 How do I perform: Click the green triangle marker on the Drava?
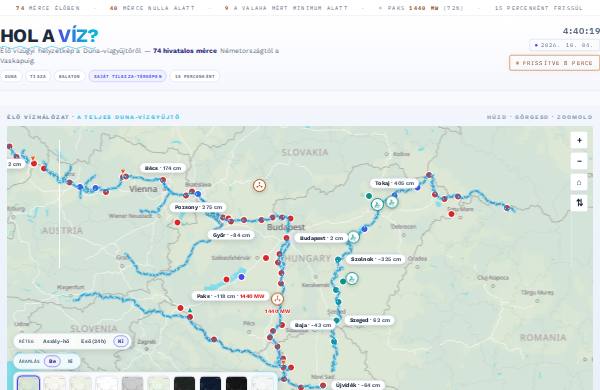point(190,310)
